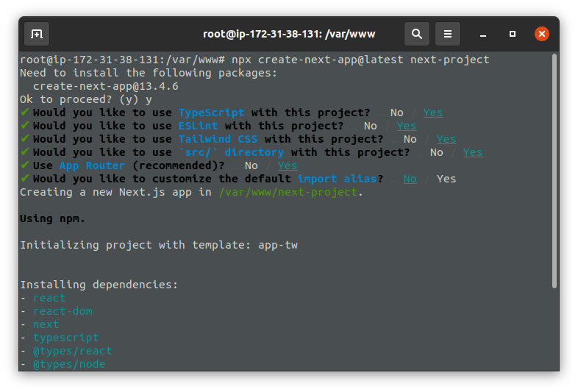Click No on the TypeScript line
578x392 pixels.
[396, 113]
